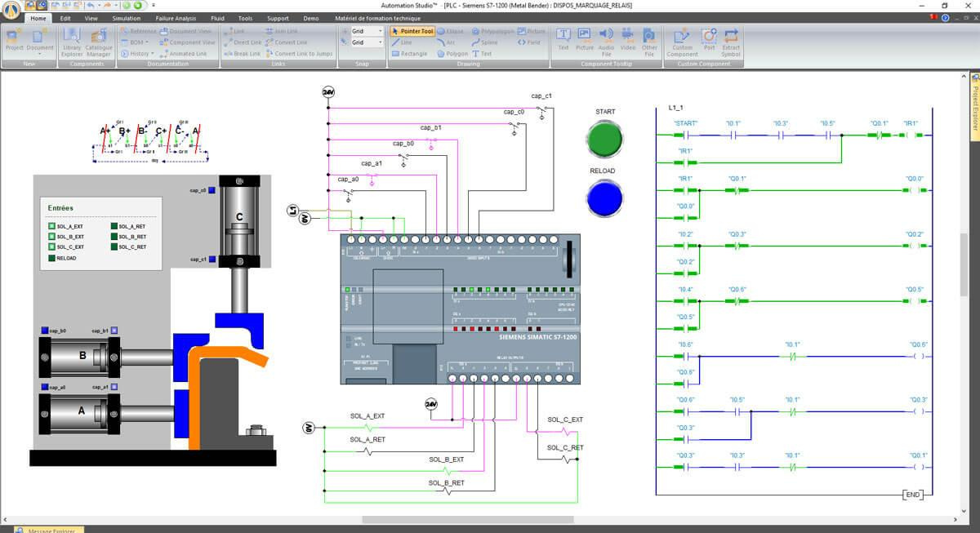This screenshot has height=533, width=980.
Task: Add a Video component tooltip
Action: tap(627, 39)
